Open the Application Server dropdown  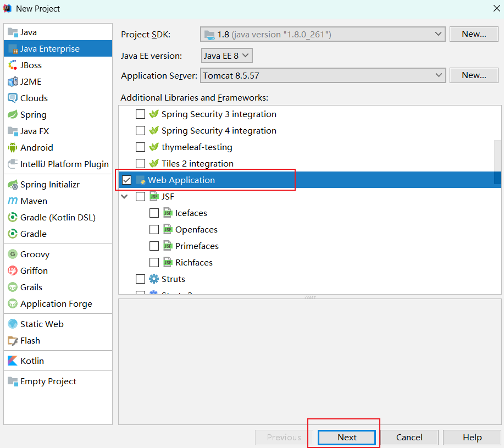[x=323, y=75]
